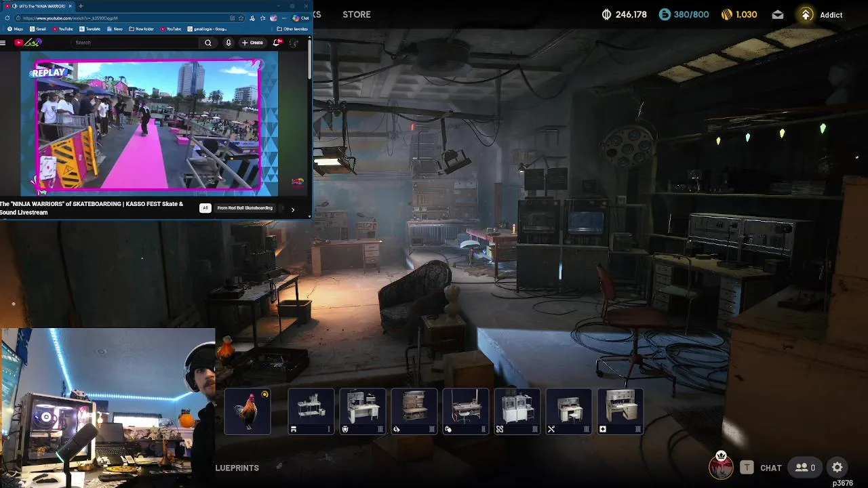Screen dimensions: 868x488
Task: Open the STORE tab in game menu
Action: click(x=357, y=14)
